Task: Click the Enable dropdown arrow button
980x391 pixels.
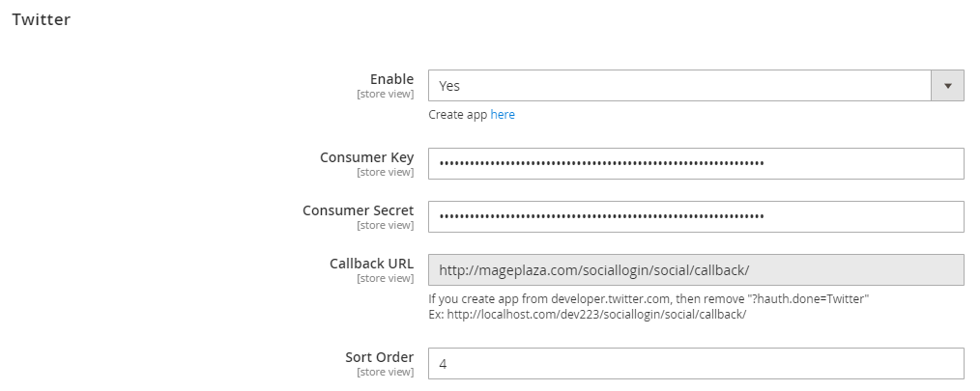Action: coord(947,86)
